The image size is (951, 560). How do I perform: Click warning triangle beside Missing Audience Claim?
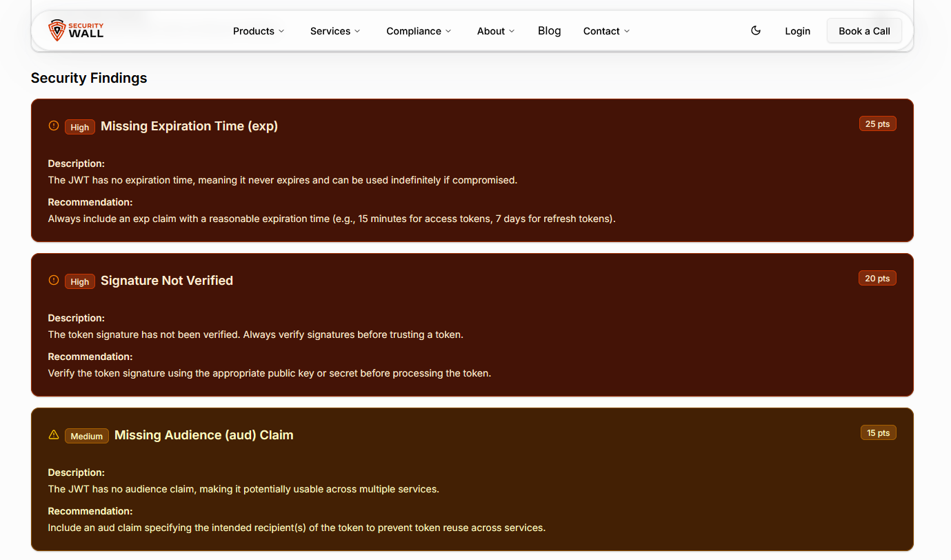tap(54, 434)
